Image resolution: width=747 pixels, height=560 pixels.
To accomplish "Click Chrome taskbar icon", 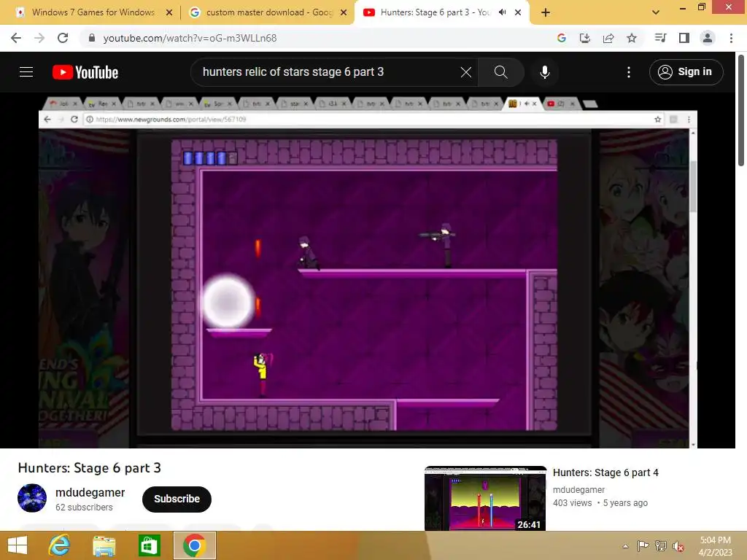I will tap(194, 545).
